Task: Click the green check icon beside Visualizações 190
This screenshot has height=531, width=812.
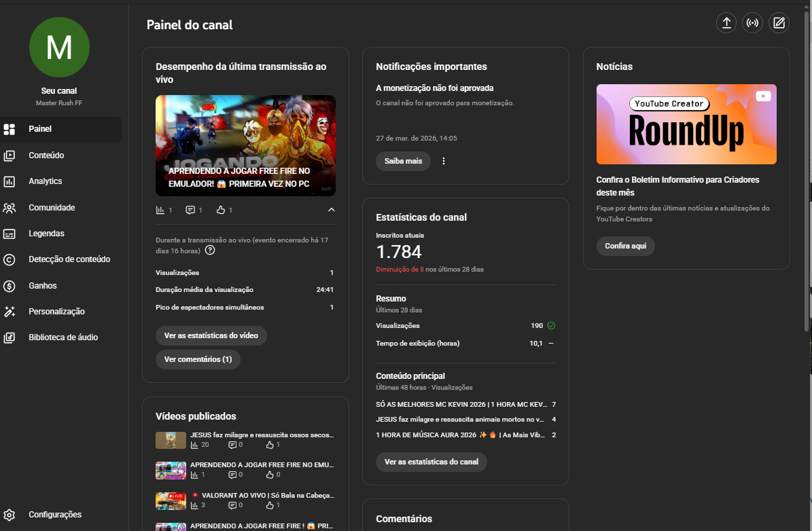Action: [x=551, y=325]
